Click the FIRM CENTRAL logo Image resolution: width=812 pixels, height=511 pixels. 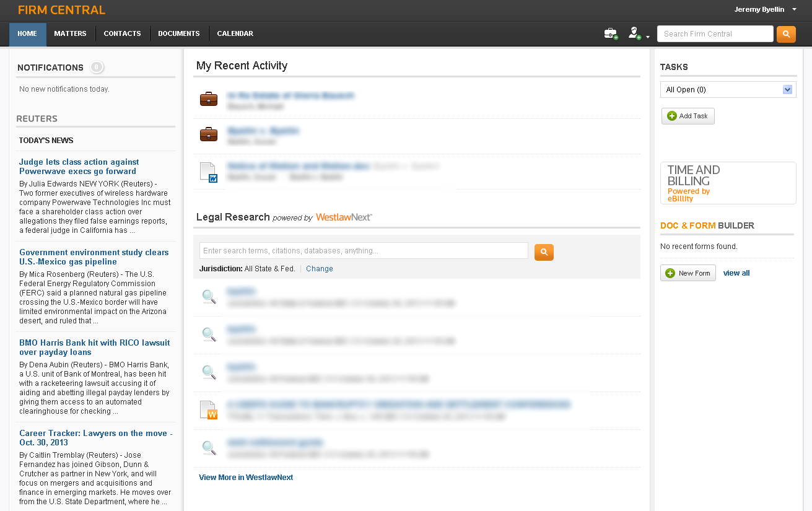click(x=61, y=10)
